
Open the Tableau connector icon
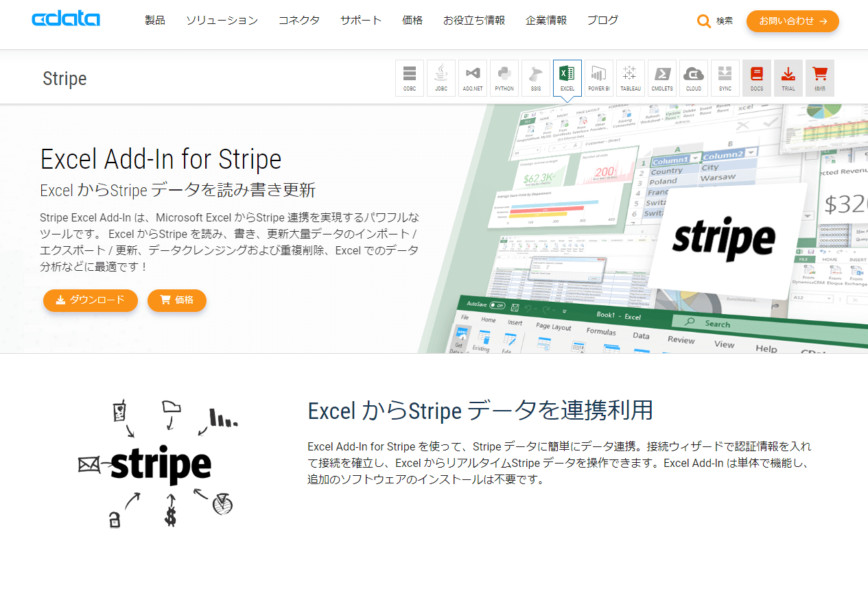631,78
